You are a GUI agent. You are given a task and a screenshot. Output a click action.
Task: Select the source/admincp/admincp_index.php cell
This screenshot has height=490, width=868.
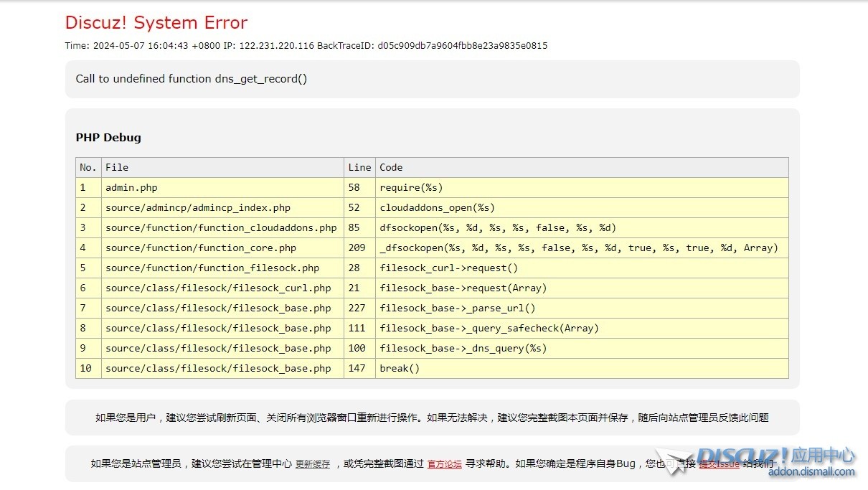click(198, 208)
